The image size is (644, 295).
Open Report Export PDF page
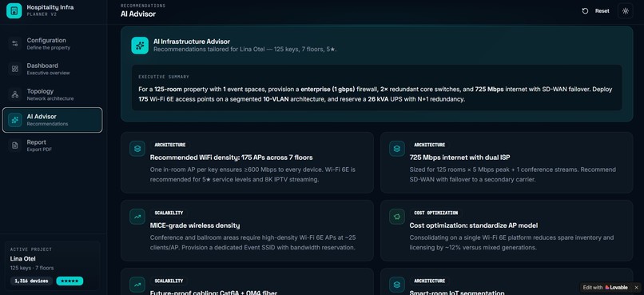[52, 146]
